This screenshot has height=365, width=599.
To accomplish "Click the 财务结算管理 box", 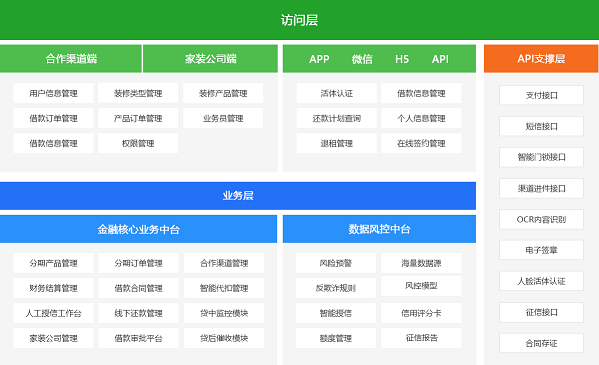I will click(53, 288).
